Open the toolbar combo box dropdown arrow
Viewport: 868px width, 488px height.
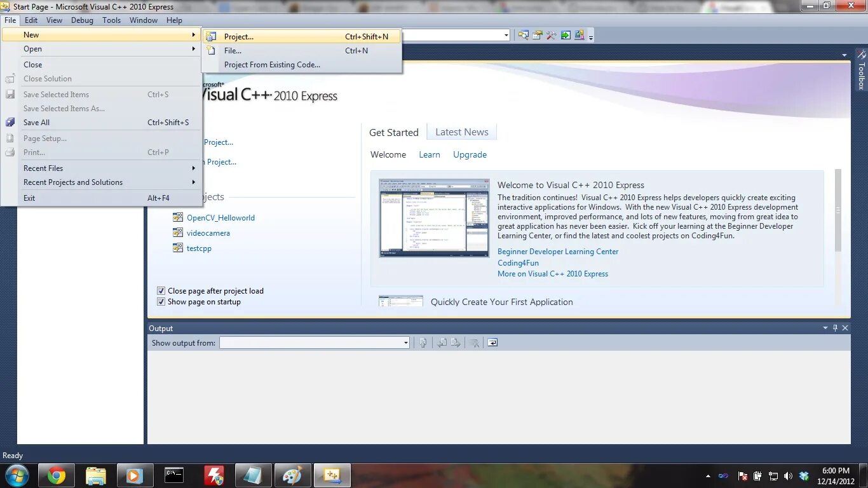506,36
